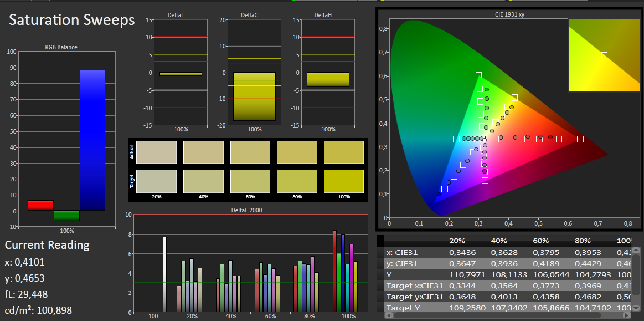Select the 60% Actual color swatch
The width and height of the screenshot is (644, 321).
pyautogui.click(x=250, y=152)
